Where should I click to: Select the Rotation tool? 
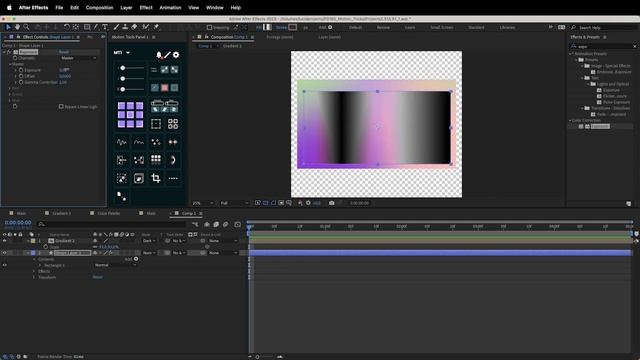tap(67, 27)
